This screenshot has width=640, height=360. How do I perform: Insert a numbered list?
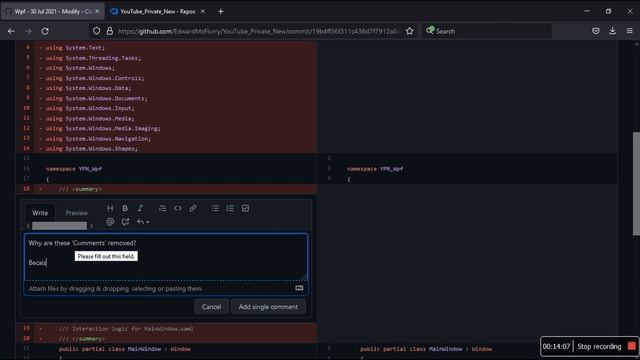(x=230, y=208)
